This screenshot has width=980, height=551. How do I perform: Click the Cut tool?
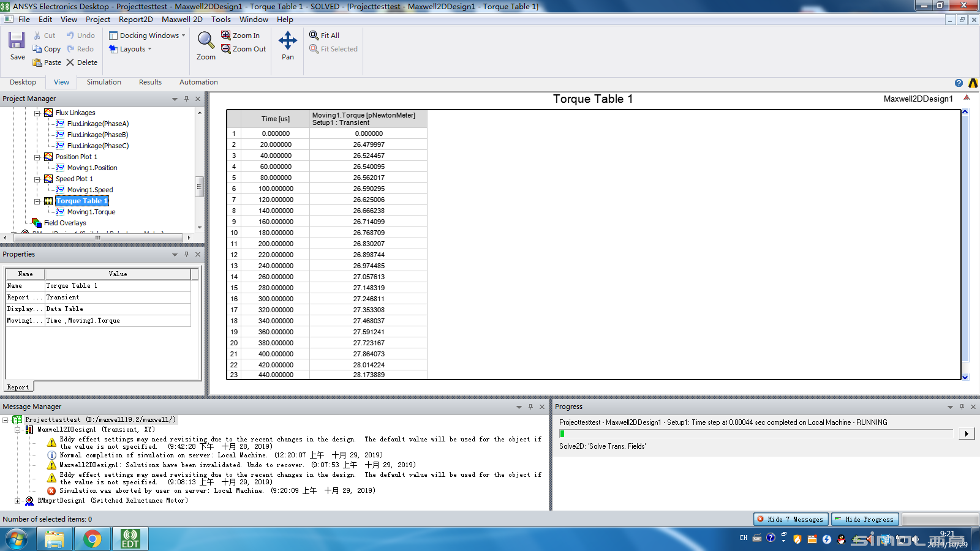pyautogui.click(x=44, y=36)
